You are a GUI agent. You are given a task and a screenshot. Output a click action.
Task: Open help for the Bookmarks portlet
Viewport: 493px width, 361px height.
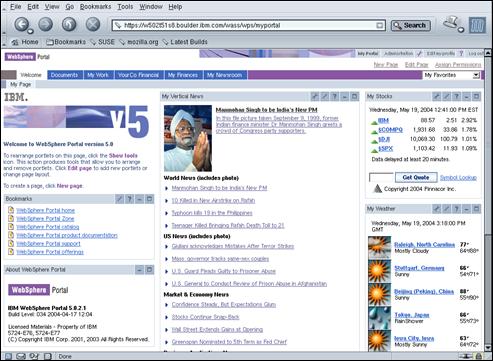(x=129, y=199)
